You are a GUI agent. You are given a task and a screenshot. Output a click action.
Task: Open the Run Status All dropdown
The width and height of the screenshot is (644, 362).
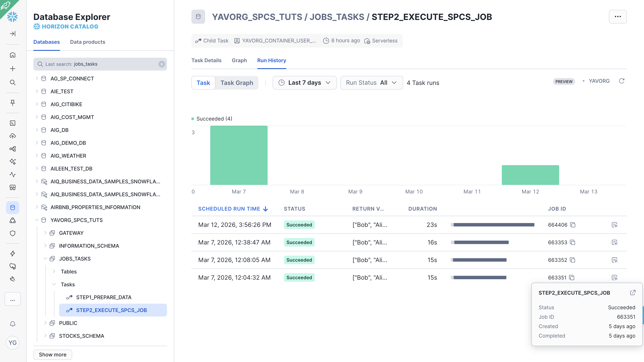(371, 83)
